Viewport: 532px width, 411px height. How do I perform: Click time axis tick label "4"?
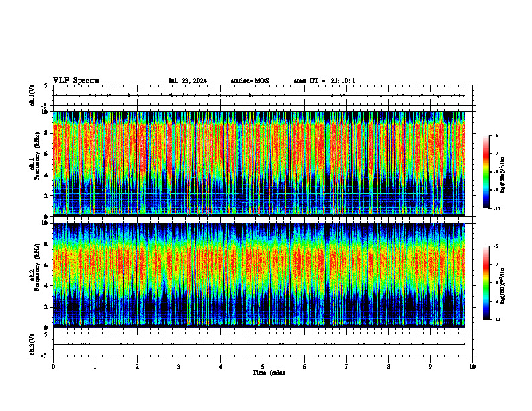click(221, 367)
